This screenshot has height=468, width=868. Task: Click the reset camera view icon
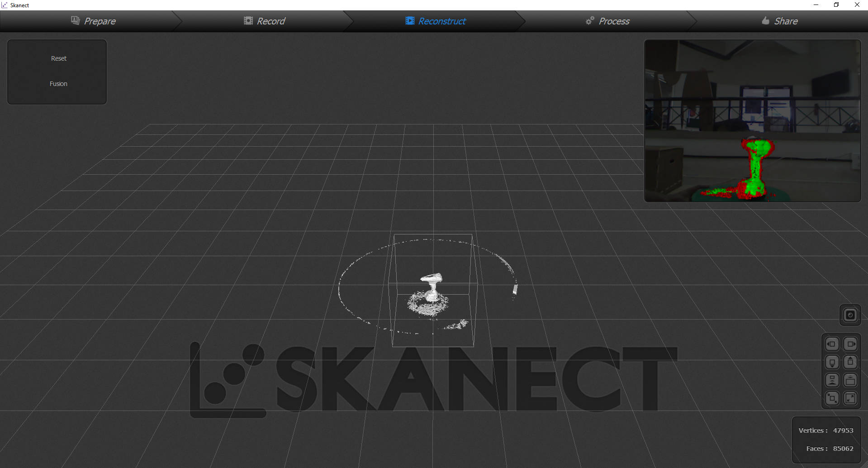point(850,315)
